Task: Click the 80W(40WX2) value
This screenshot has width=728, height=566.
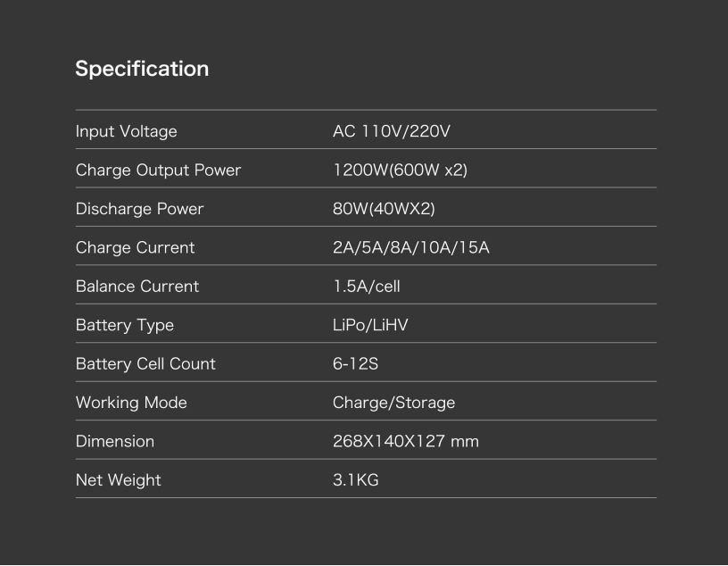Action: 384,209
